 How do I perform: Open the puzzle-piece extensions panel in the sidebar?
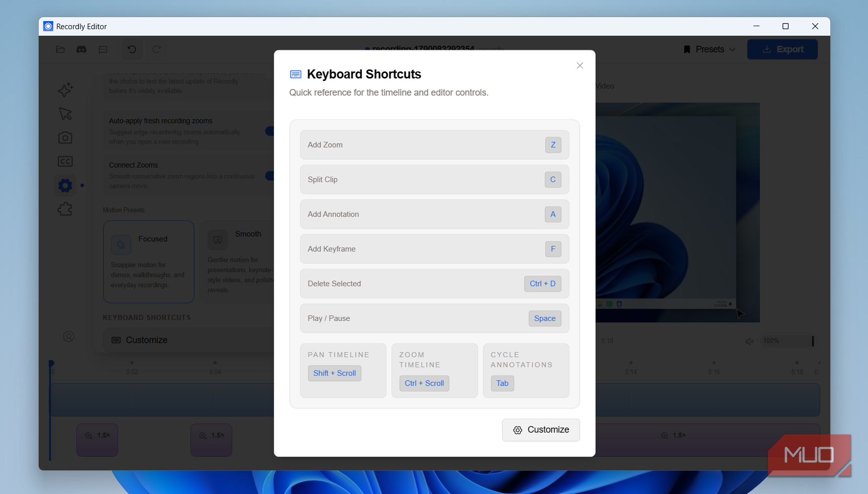click(x=65, y=209)
